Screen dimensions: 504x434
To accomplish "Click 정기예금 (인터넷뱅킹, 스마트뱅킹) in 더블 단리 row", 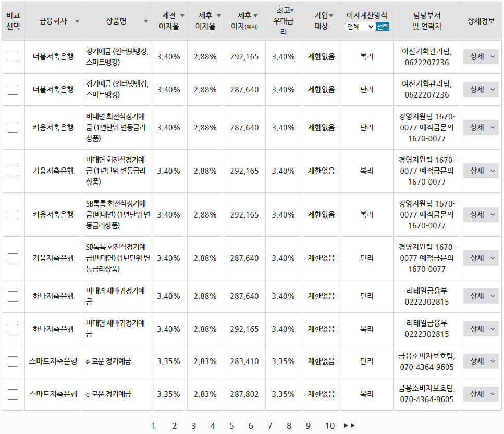I will [x=117, y=89].
